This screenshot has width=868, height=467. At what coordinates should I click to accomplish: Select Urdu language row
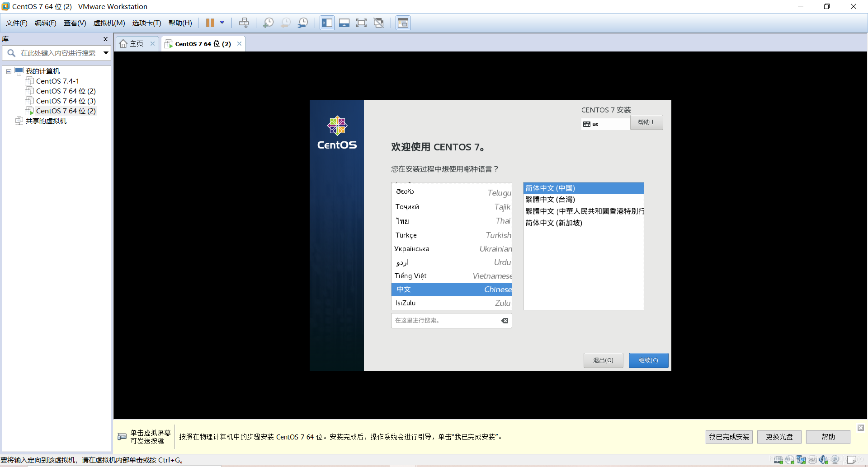[452, 262]
